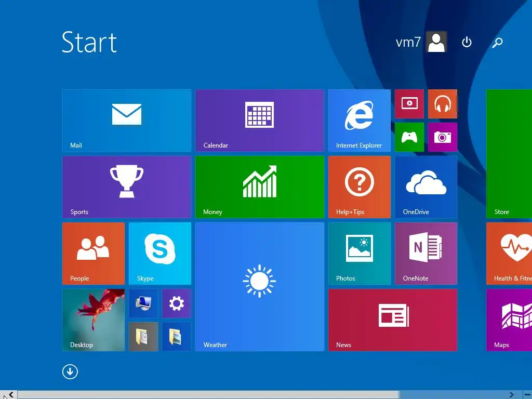Open the This PC computer tile
This screenshot has height=399, width=532.
point(143,303)
